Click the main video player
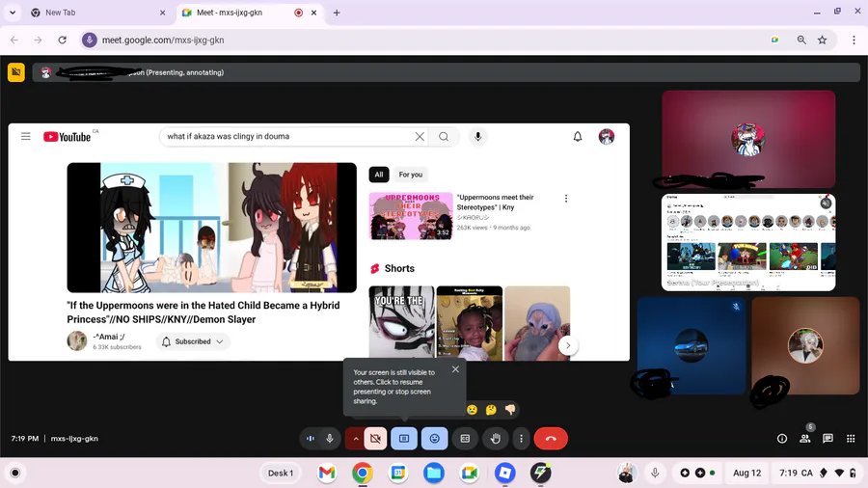 point(211,228)
